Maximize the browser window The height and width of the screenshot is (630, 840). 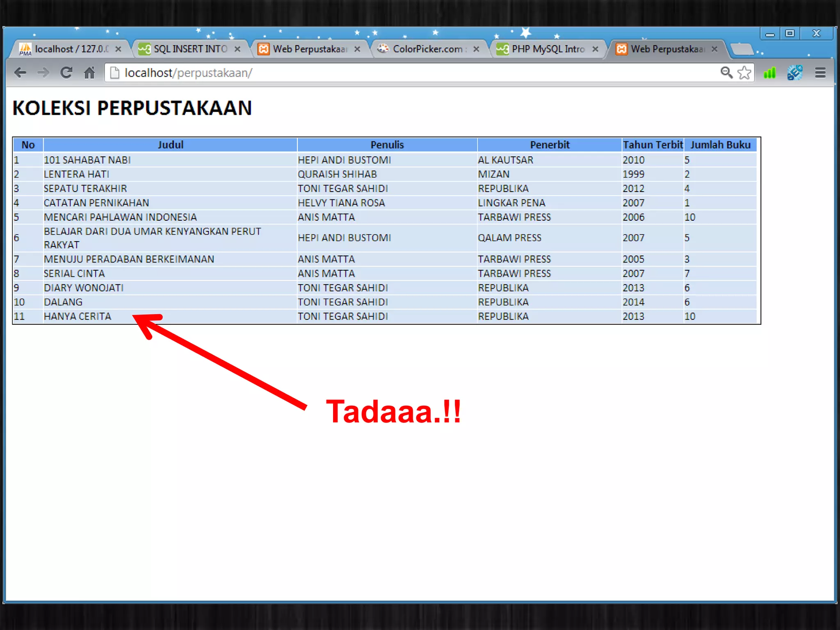pos(790,34)
